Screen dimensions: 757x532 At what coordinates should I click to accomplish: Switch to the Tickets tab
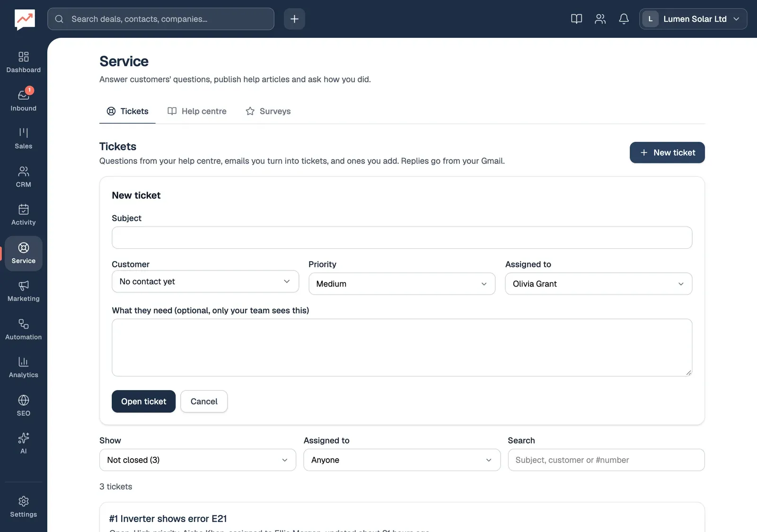pos(127,111)
